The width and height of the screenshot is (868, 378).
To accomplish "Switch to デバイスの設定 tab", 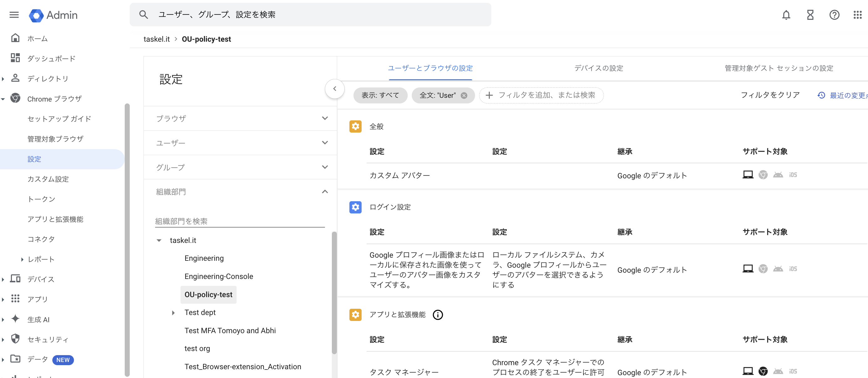I will point(599,68).
